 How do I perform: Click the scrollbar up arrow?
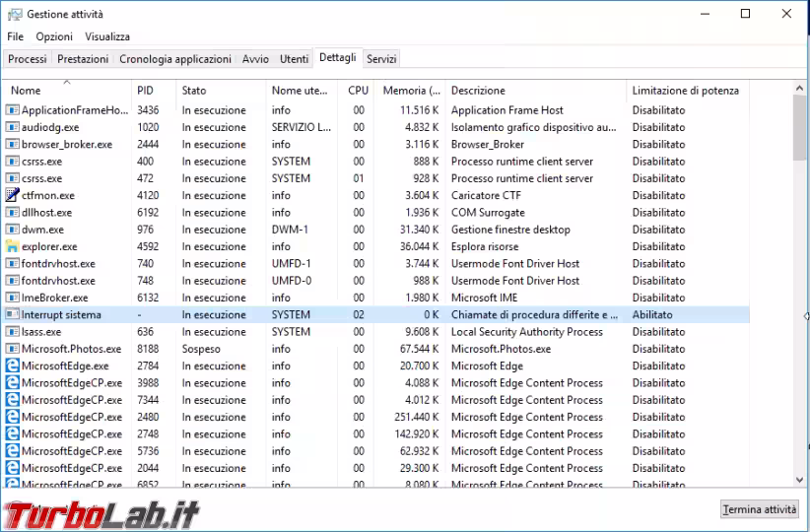pos(799,89)
